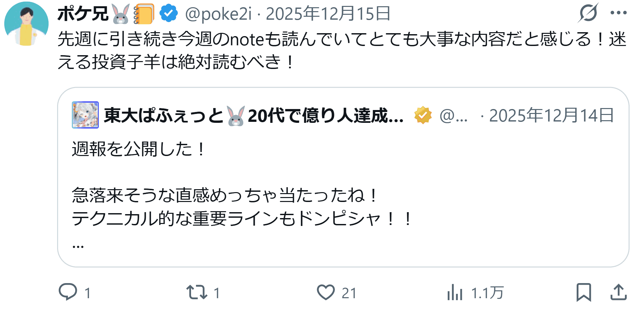Screen dimensions: 644x312
Task: Like the post with the heart icon
Action: (x=326, y=292)
